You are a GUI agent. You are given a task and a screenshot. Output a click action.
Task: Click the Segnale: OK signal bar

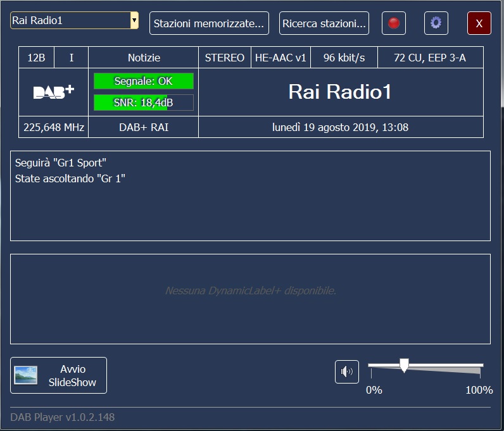[x=144, y=81]
